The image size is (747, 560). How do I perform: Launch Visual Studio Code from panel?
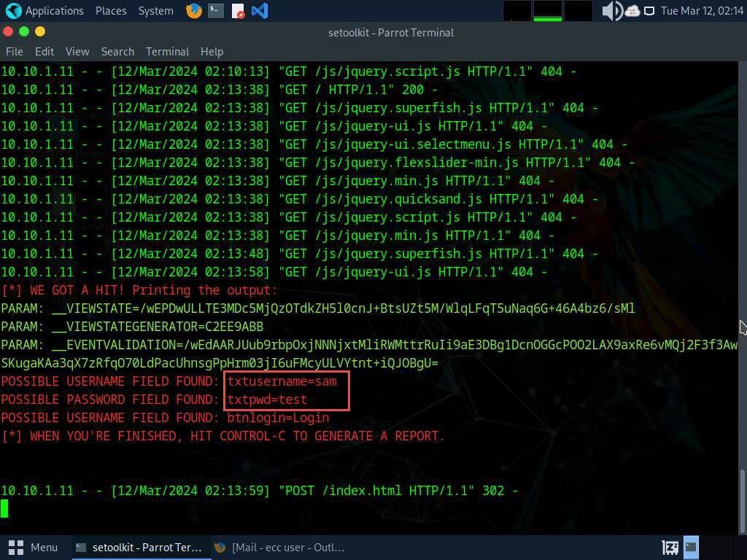click(259, 11)
